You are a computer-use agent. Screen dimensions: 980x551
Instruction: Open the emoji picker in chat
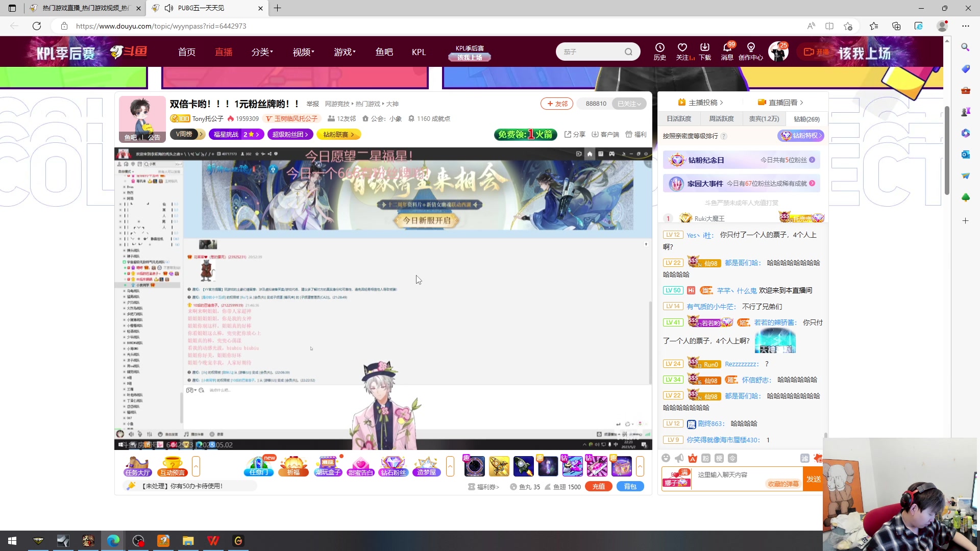[x=666, y=458]
